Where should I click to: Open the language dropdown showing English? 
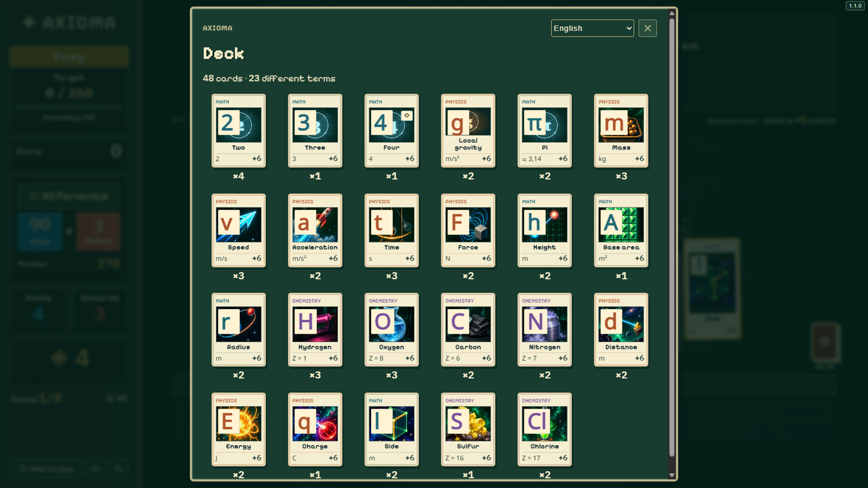pyautogui.click(x=592, y=28)
